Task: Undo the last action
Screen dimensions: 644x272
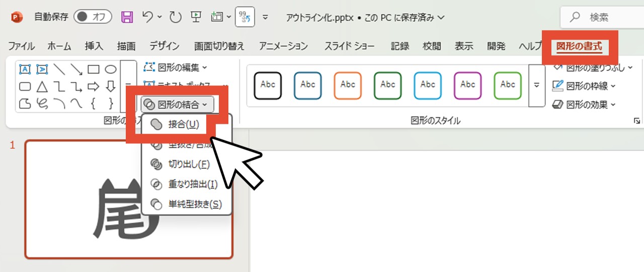Action: [148, 17]
